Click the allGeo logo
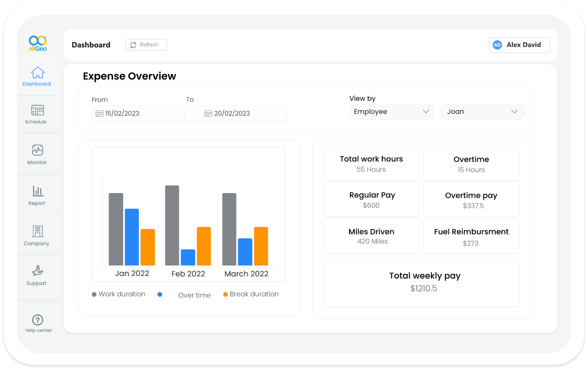Image resolution: width=588 pixels, height=370 pixels. point(38,43)
